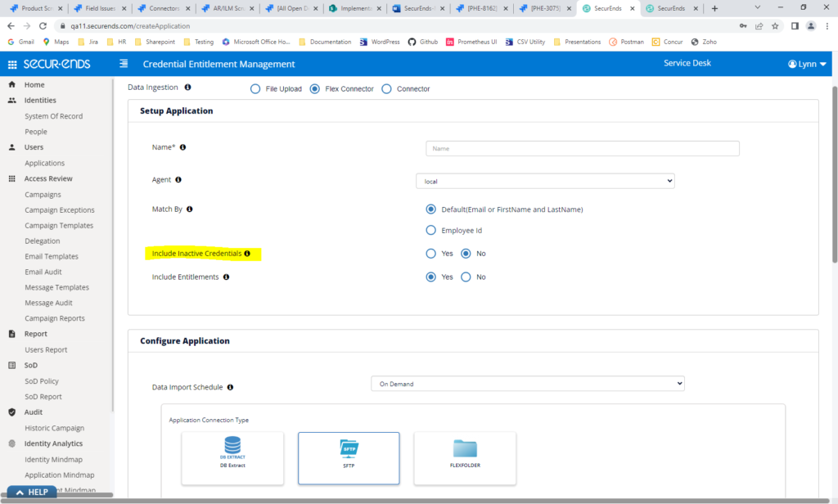Screen dimensions: 838x504
Task: Open Chrome's three-dot menu
Action: [827, 25]
